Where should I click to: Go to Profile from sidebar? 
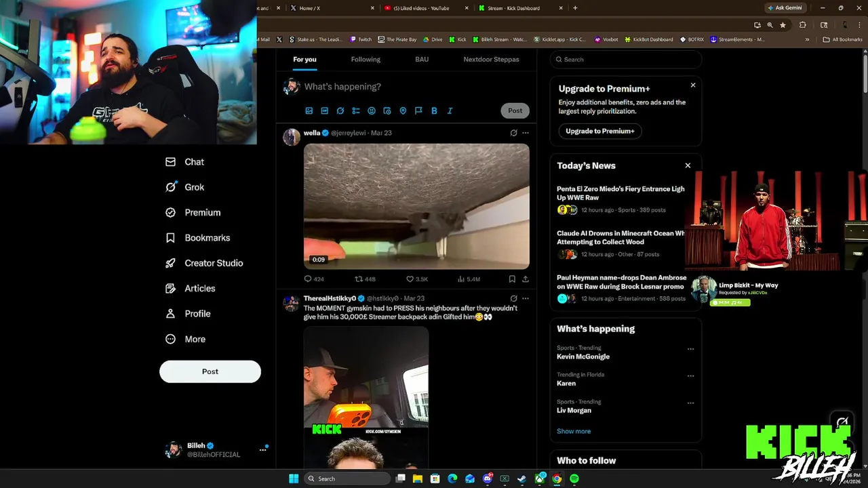pos(188,314)
